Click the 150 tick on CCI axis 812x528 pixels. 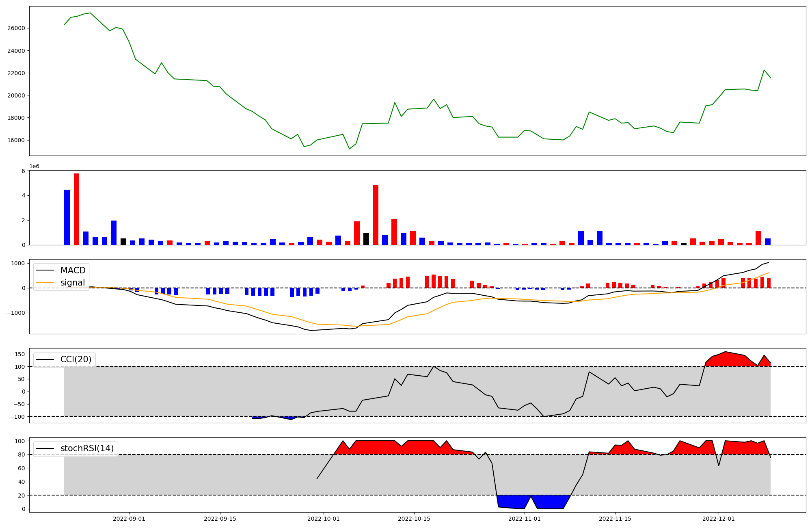(20, 354)
